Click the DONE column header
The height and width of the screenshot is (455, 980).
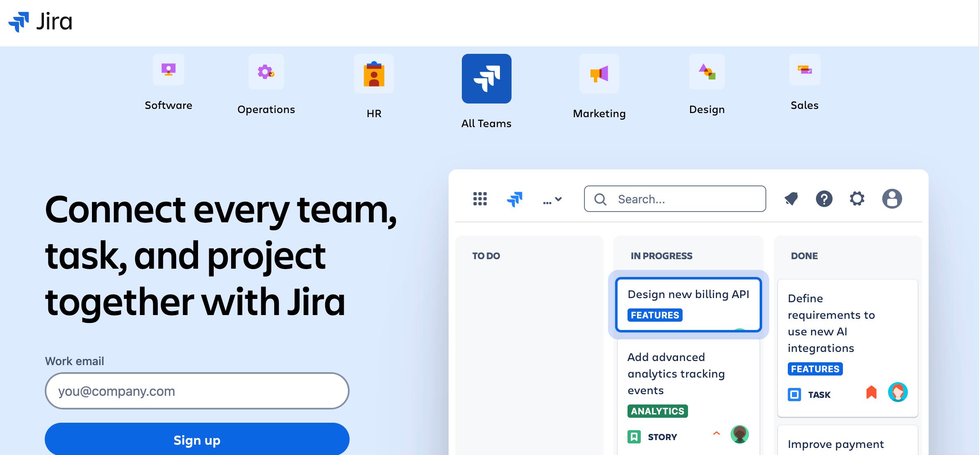coord(804,256)
